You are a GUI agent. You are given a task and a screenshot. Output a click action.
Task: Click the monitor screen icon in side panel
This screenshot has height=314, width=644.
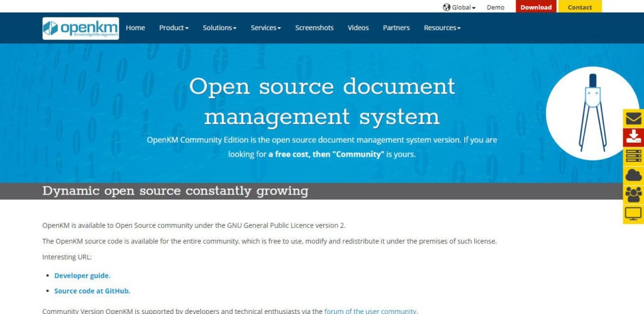pyautogui.click(x=633, y=214)
